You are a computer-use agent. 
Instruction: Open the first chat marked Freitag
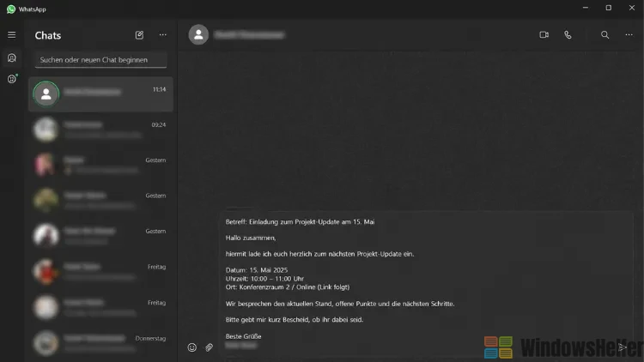[100, 271]
